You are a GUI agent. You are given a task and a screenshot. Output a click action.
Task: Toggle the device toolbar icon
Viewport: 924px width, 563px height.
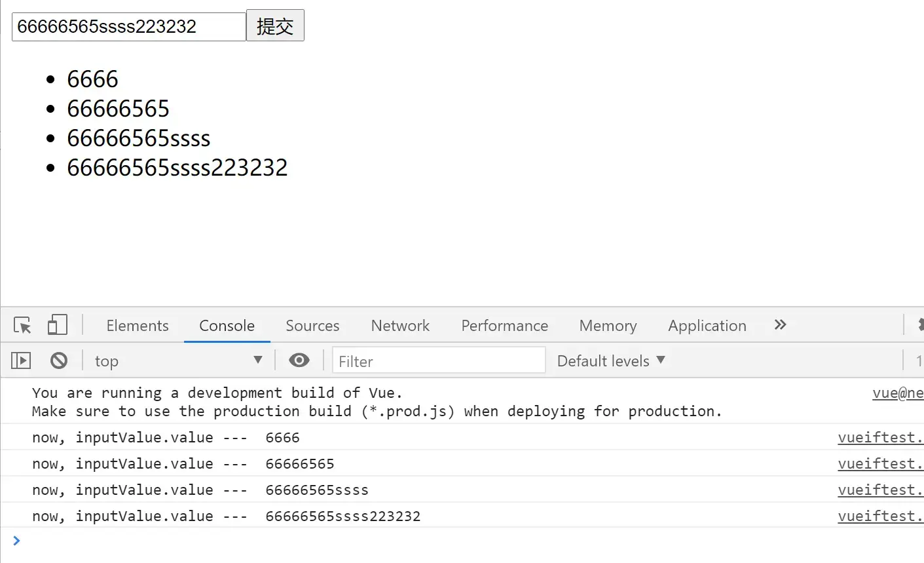pyautogui.click(x=58, y=325)
